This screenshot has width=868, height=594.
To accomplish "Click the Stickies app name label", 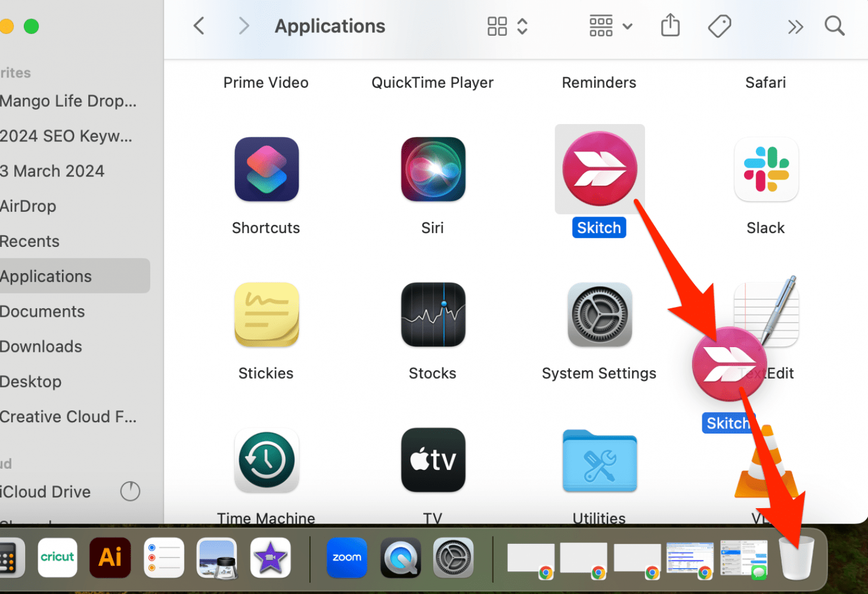I will pyautogui.click(x=266, y=373).
